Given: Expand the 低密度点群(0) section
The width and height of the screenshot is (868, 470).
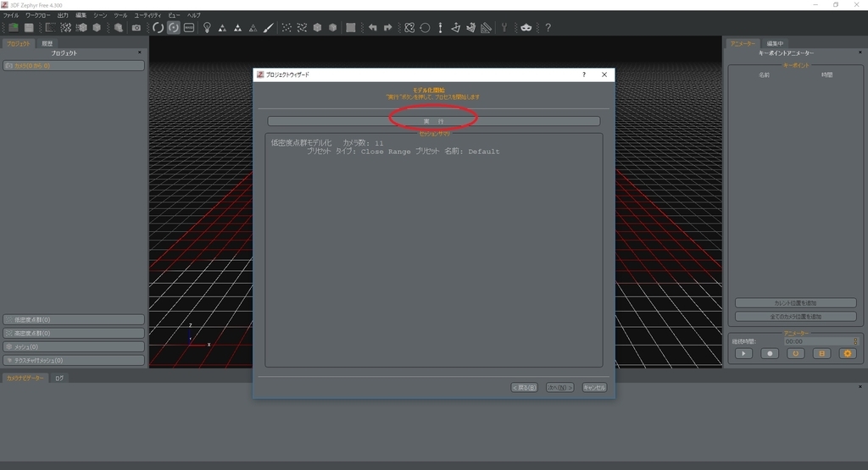Looking at the screenshot, I should pos(74,319).
